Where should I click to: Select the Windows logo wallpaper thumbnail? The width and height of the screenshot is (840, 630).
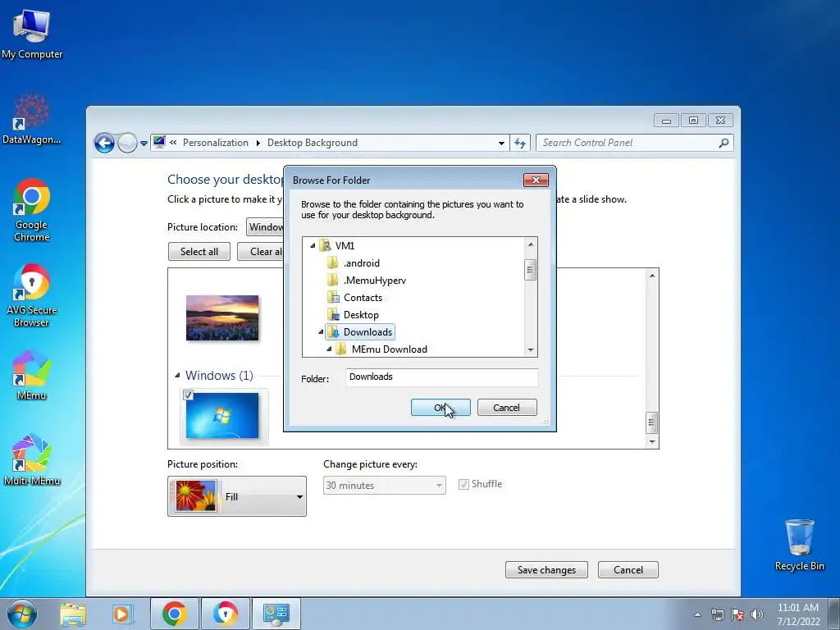pyautogui.click(x=222, y=416)
